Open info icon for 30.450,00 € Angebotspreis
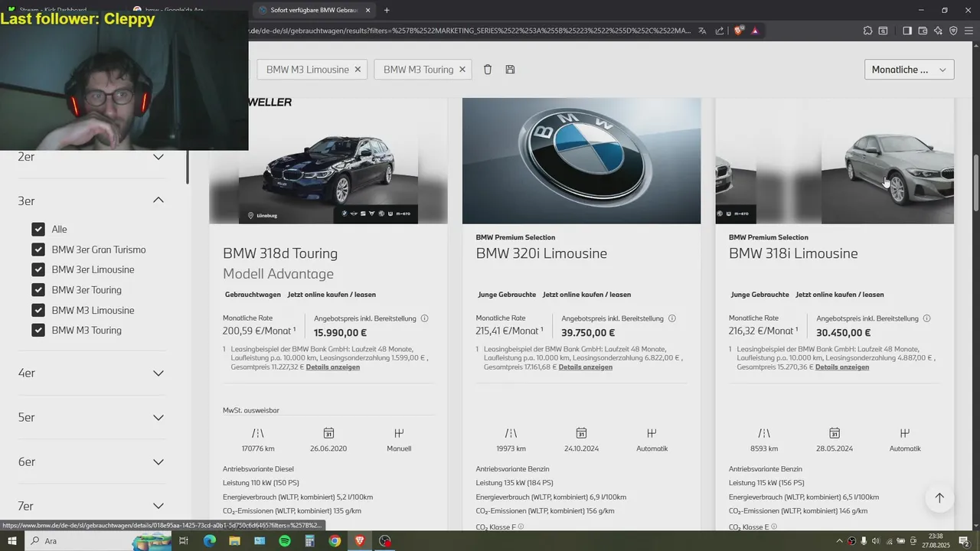This screenshot has height=551, width=980. [x=926, y=318]
